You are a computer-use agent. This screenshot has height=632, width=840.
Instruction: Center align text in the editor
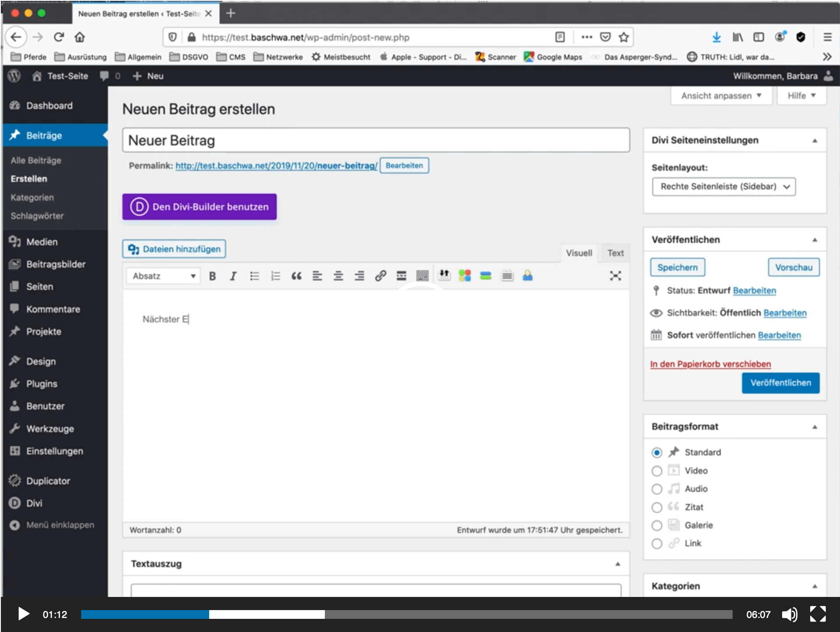pos(338,276)
